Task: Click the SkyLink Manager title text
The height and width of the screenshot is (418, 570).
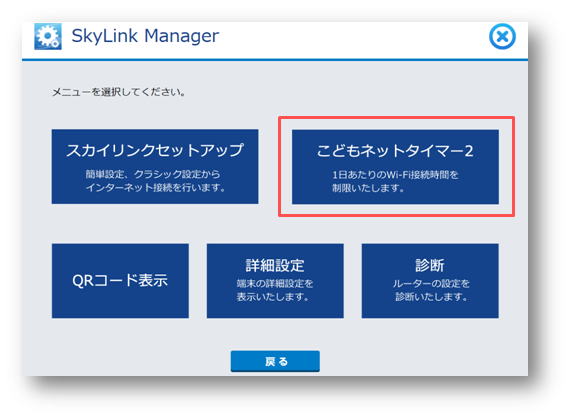Action: [x=145, y=36]
